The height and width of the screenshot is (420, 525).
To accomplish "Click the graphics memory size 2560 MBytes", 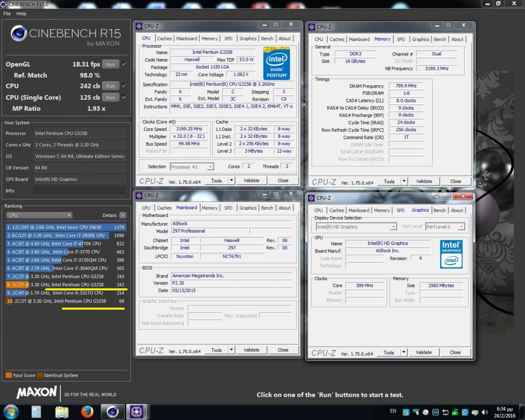I will (x=442, y=285).
